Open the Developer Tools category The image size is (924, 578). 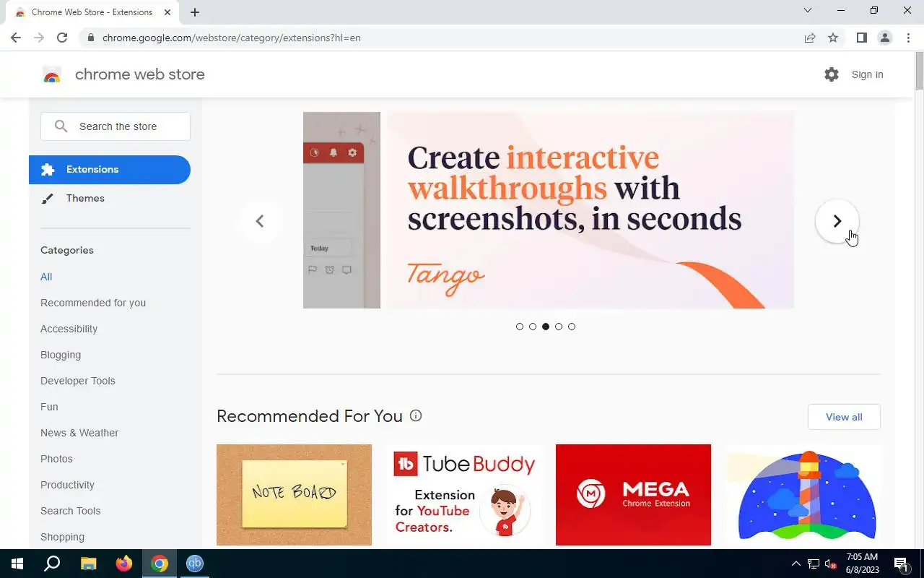pos(78,381)
